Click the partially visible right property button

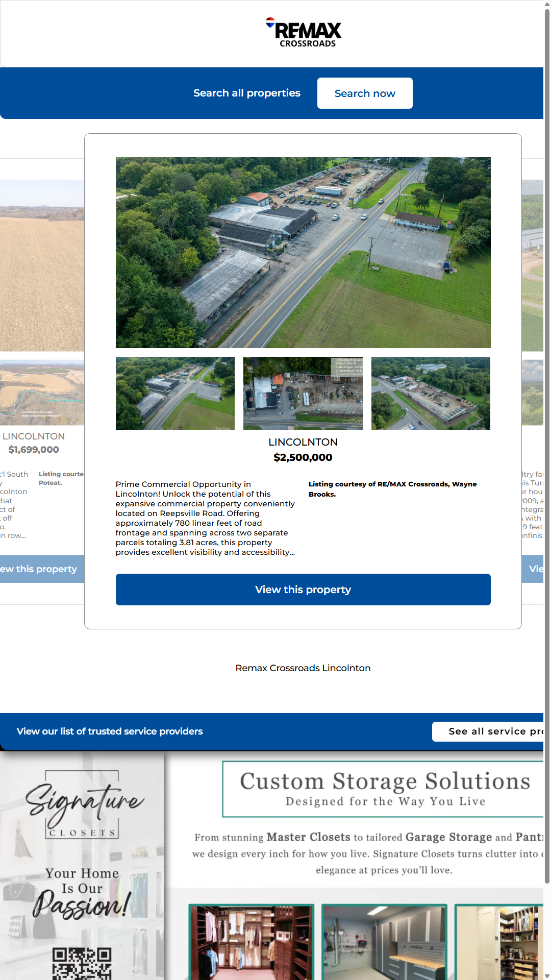[x=534, y=569]
